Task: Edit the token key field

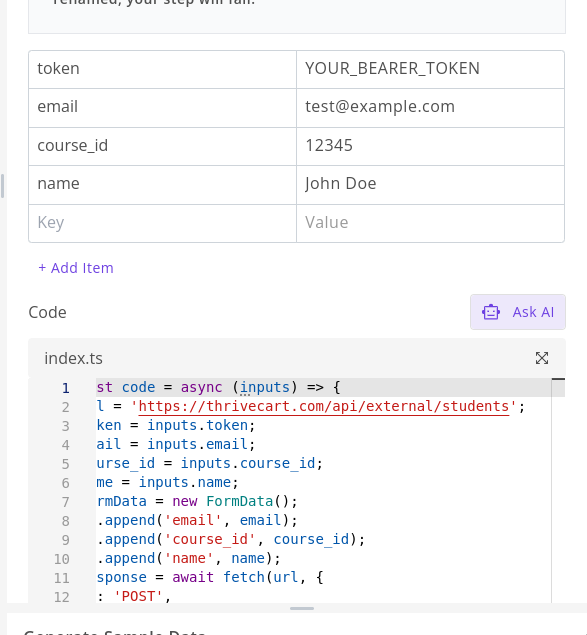Action: coord(162,69)
